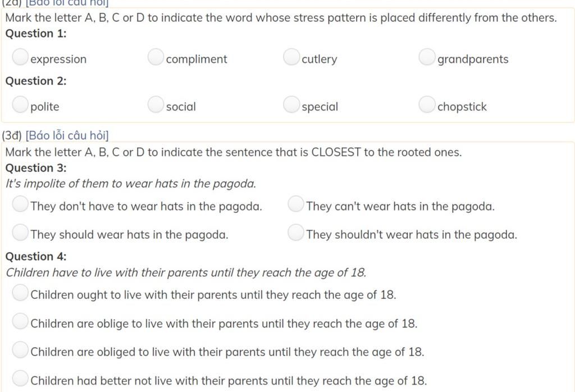Mark 'special' as the answer
575x392 pixels.
(x=291, y=104)
